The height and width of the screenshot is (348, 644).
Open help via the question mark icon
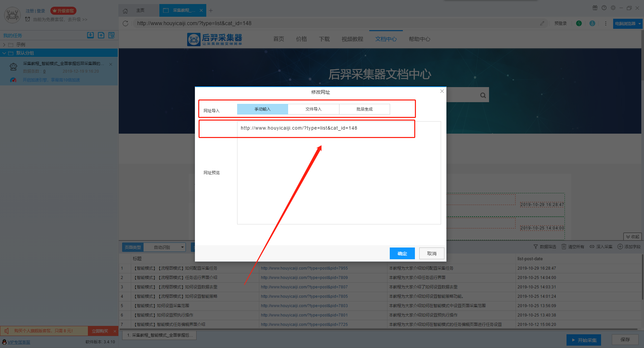point(604,8)
